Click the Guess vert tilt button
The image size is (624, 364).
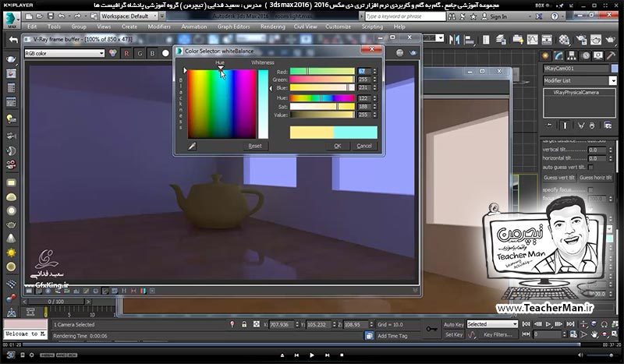point(559,178)
